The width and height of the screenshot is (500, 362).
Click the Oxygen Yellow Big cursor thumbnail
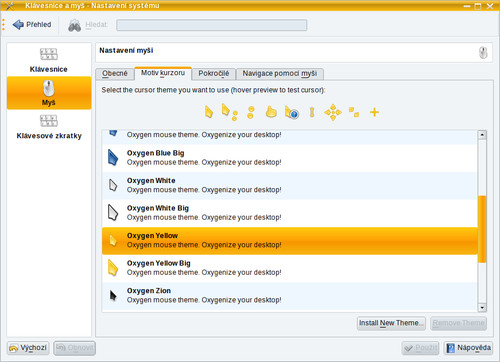(x=113, y=268)
